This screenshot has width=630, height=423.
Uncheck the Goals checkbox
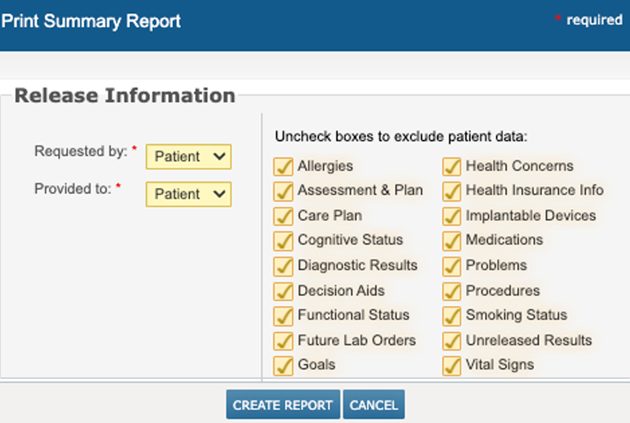[282, 365]
